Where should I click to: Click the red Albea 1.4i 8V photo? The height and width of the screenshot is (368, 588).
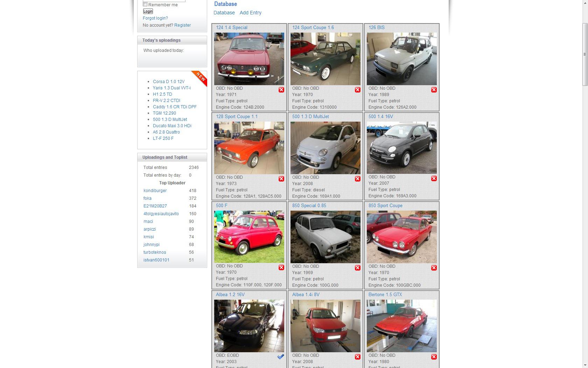tap(325, 326)
